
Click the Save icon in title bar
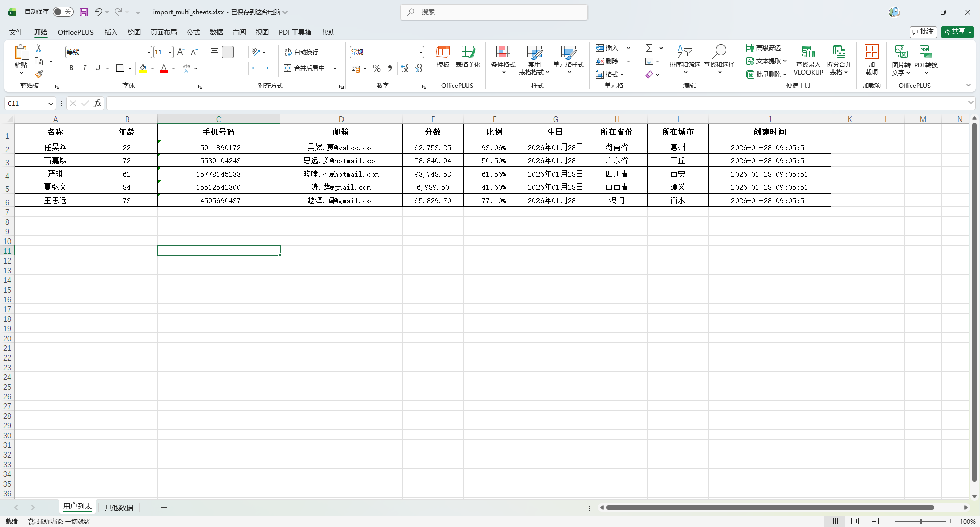click(84, 12)
